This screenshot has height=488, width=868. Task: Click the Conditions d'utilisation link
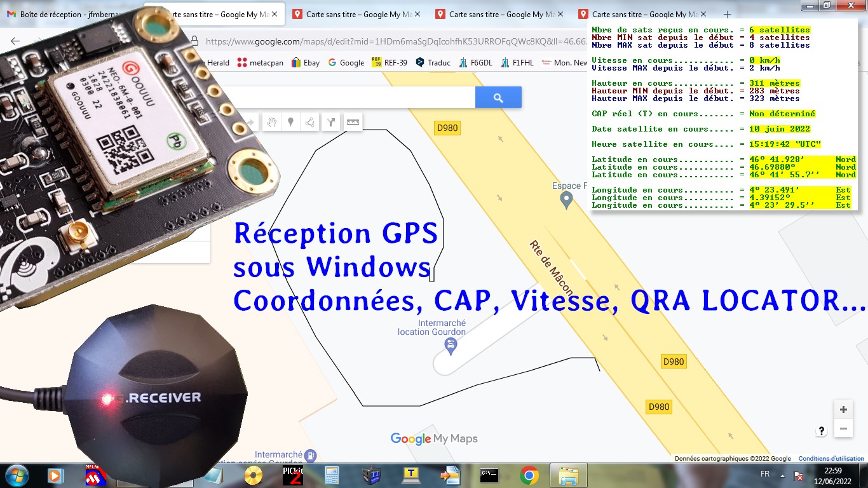coord(831,458)
